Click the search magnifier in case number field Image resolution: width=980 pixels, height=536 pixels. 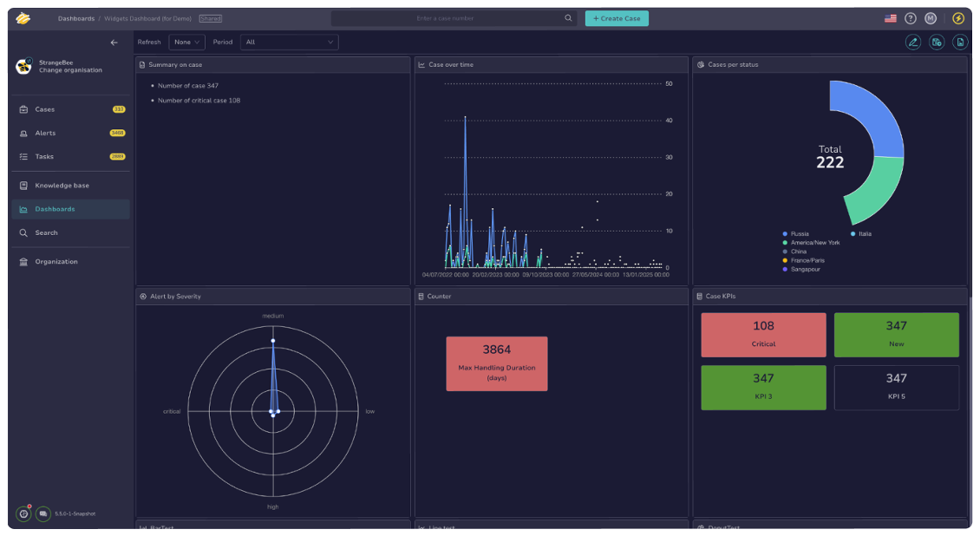(568, 18)
